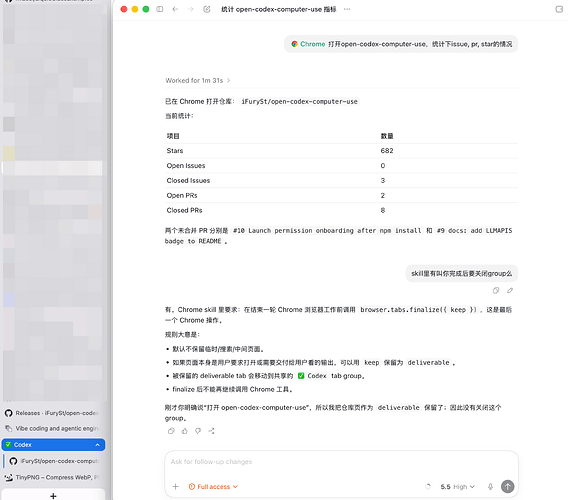This screenshot has height=500, width=568.
Task: Send the message with the arrow button
Action: pos(508,487)
